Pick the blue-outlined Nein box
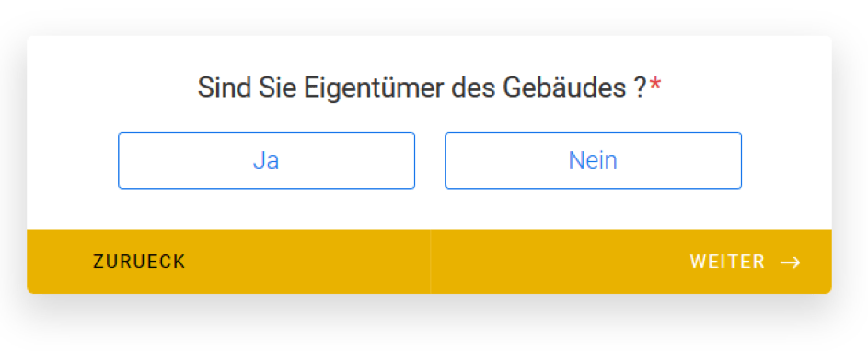Image resolution: width=868 pixels, height=351 pixels. coord(593,160)
